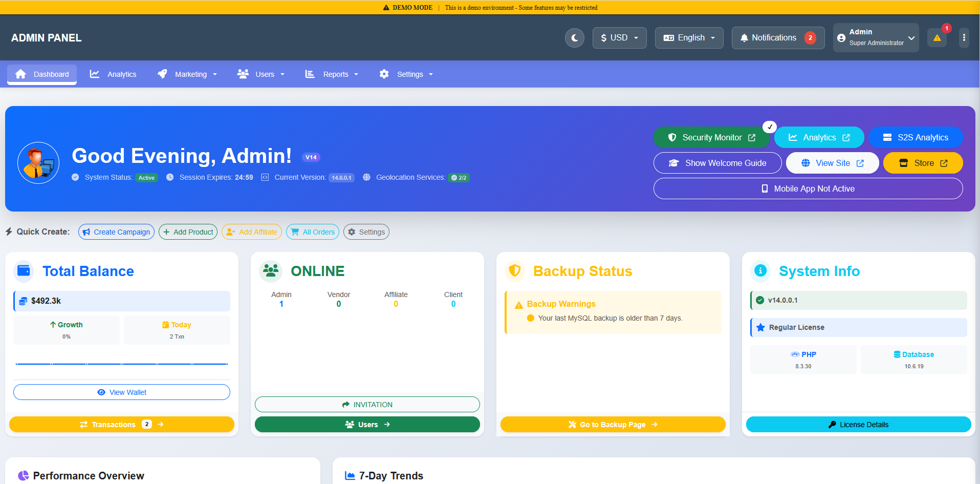This screenshot has width=980, height=484.
Task: Click the balance trend line chart
Action: 122,364
